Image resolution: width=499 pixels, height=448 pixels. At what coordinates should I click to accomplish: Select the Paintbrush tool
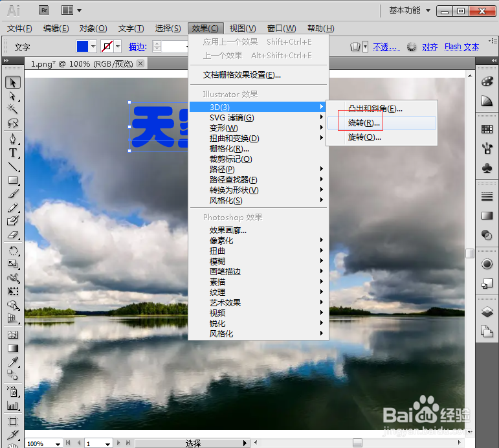(x=13, y=194)
